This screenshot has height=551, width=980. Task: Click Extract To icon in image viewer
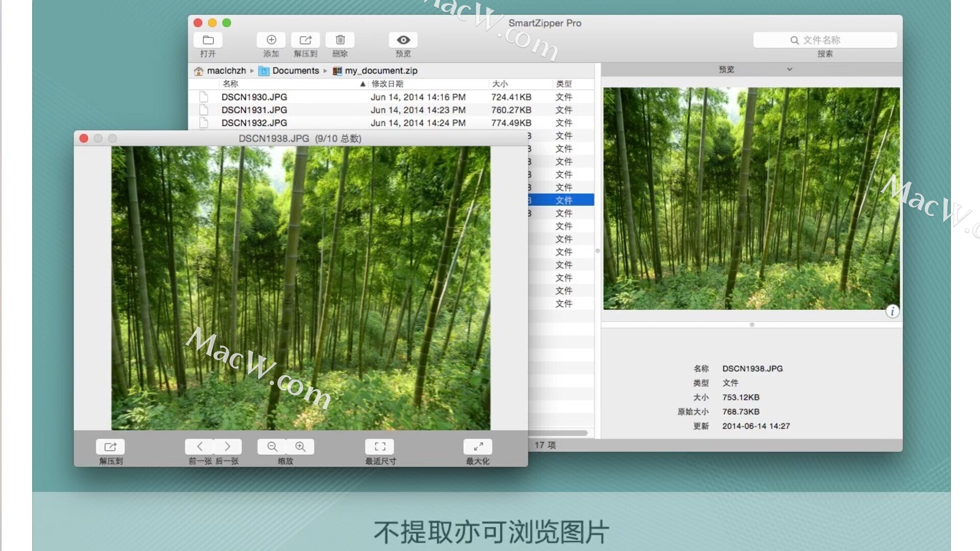[110, 447]
